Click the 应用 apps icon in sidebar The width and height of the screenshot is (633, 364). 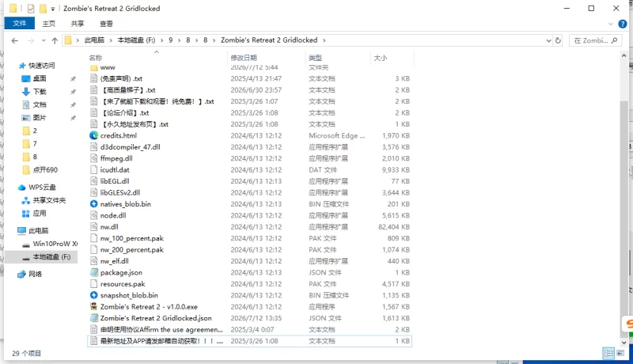pyautogui.click(x=26, y=214)
